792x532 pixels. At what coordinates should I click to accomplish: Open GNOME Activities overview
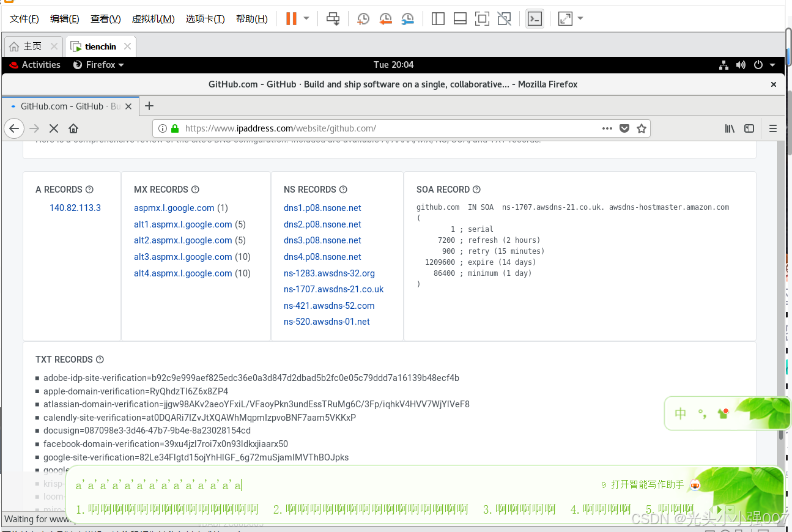35,65
